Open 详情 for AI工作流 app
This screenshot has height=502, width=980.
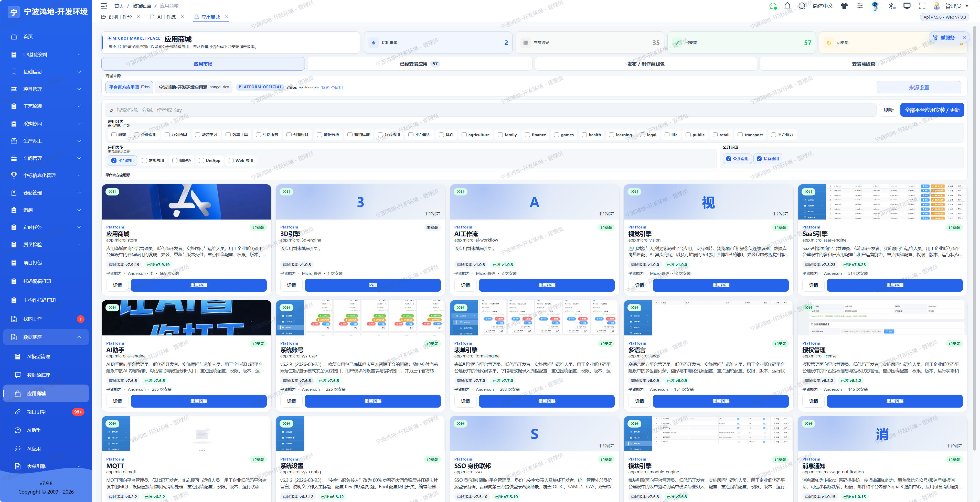click(x=465, y=285)
